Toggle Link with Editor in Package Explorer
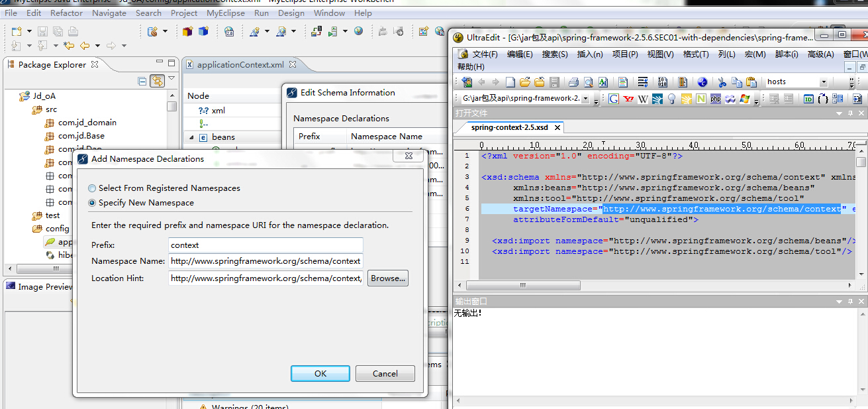 (x=157, y=81)
